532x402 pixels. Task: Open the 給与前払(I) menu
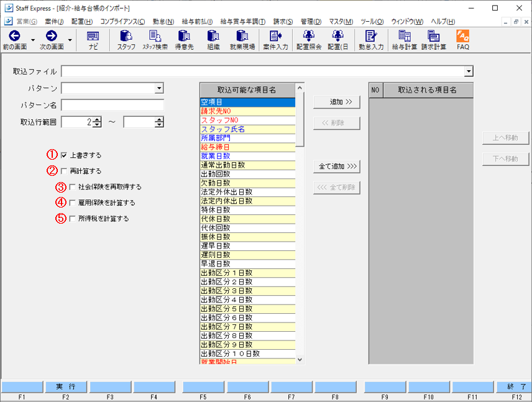[x=197, y=22]
